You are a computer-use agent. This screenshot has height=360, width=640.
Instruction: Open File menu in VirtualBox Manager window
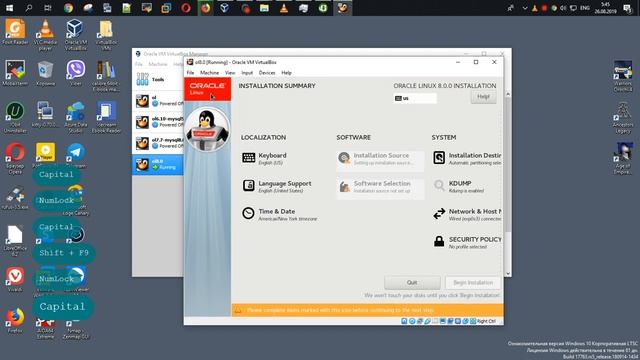click(x=139, y=64)
